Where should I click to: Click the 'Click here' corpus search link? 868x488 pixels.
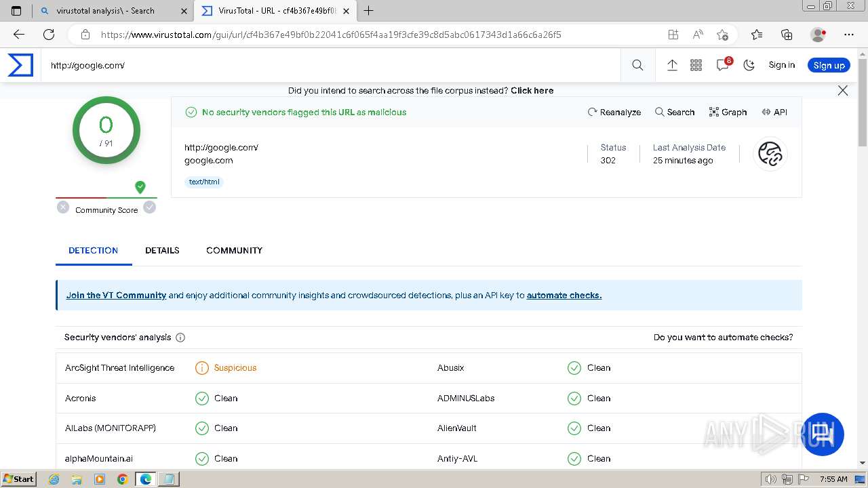pos(532,90)
